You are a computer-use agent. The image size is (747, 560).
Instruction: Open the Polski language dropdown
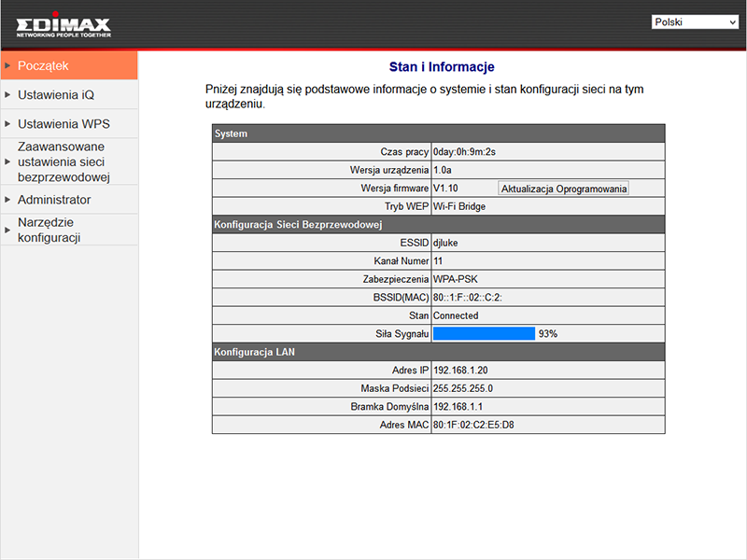pos(695,21)
